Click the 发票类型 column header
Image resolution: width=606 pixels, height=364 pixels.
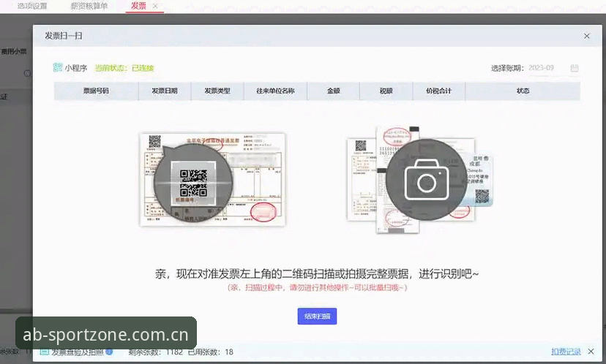[217, 91]
